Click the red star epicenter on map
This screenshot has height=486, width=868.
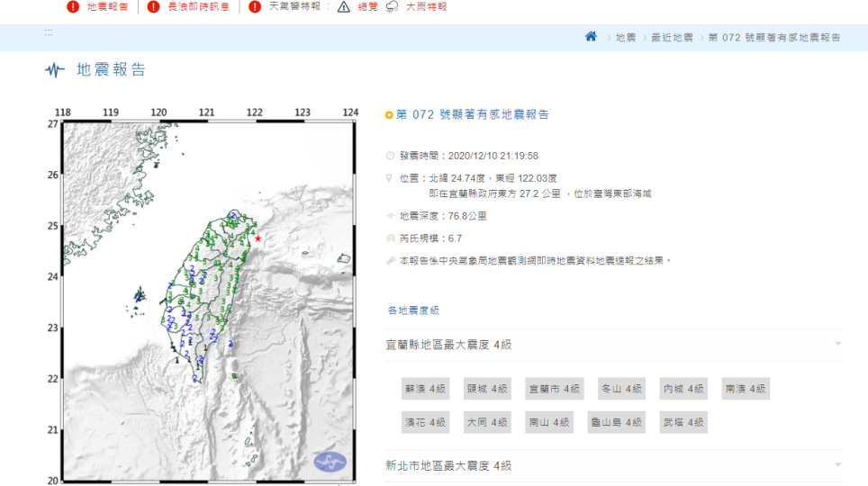pyautogui.click(x=258, y=238)
